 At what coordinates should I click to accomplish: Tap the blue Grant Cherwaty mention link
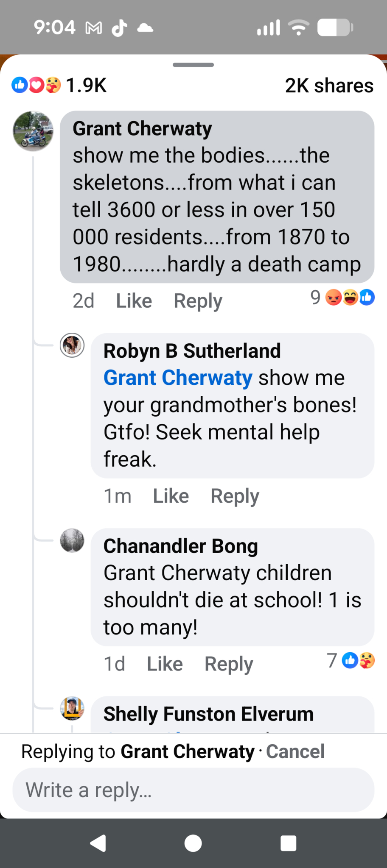178,378
